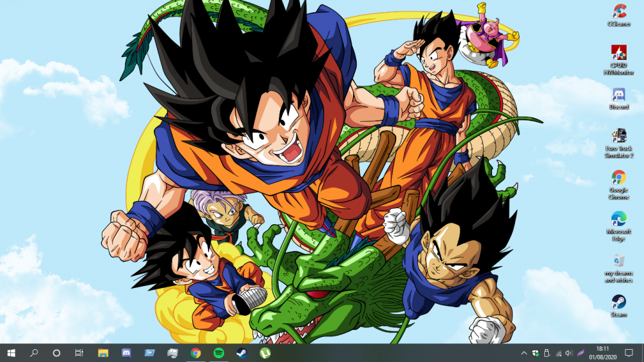Image resolution: width=644 pixels, height=362 pixels.
Task: Open Steam from the taskbar
Action: pyautogui.click(x=242, y=353)
